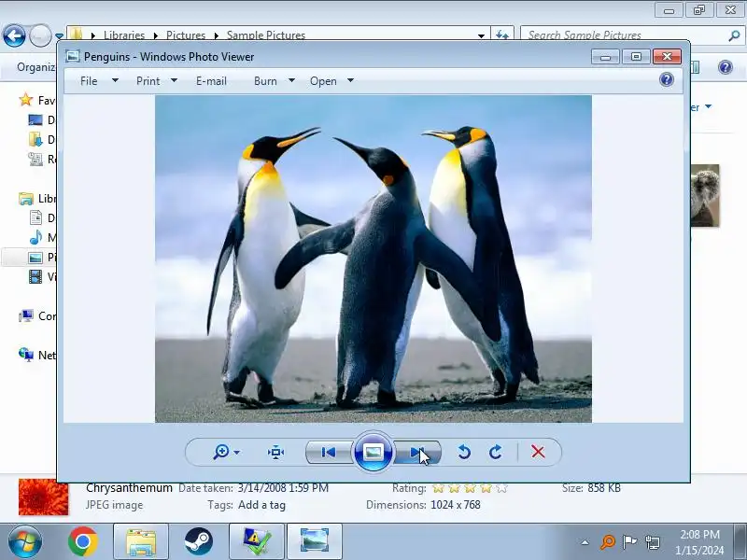
Task: Click Add a tag field
Action: coord(261,505)
